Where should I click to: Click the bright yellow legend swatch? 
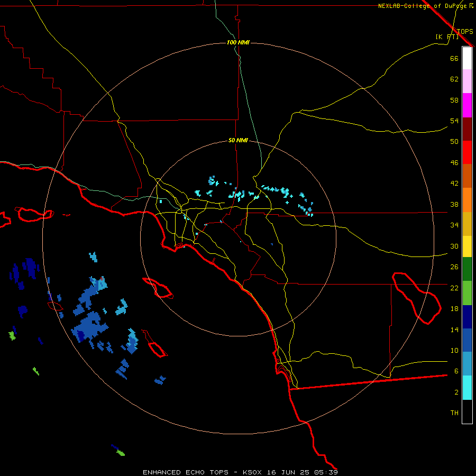click(467, 246)
